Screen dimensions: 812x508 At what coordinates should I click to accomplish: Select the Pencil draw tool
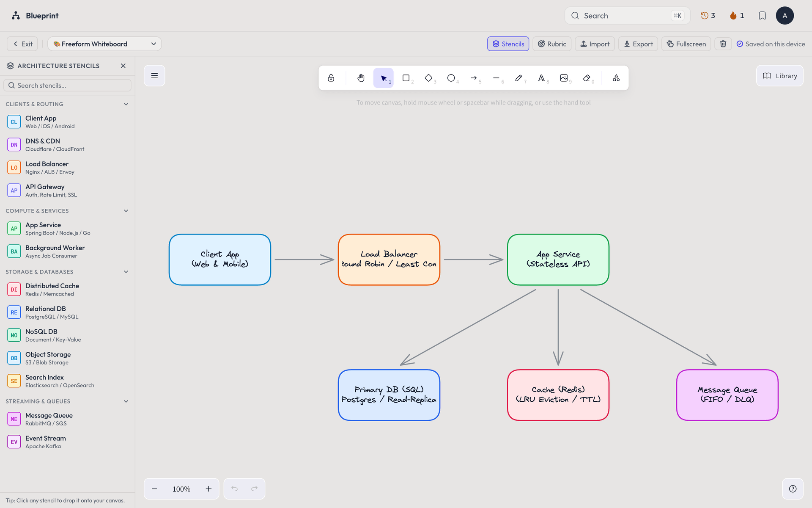tap(519, 78)
